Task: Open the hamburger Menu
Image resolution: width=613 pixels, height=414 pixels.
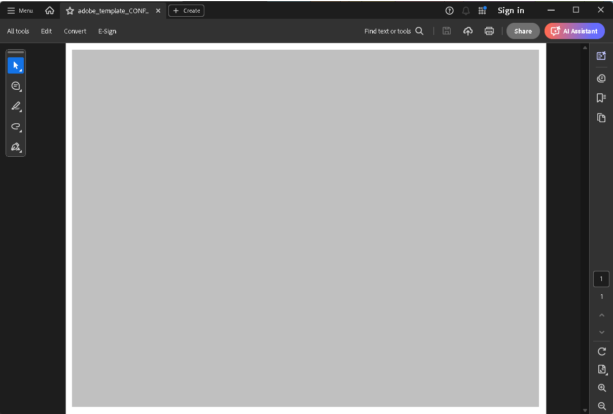Action: [x=20, y=11]
